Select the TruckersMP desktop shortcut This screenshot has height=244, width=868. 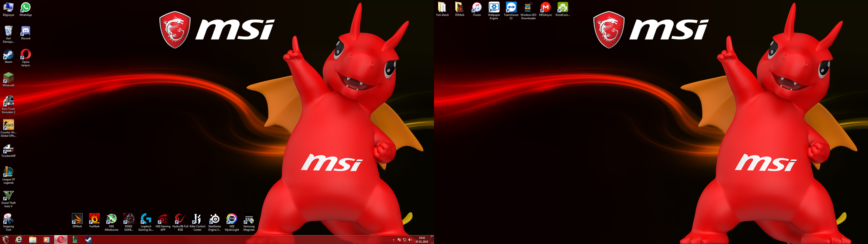click(x=8, y=150)
